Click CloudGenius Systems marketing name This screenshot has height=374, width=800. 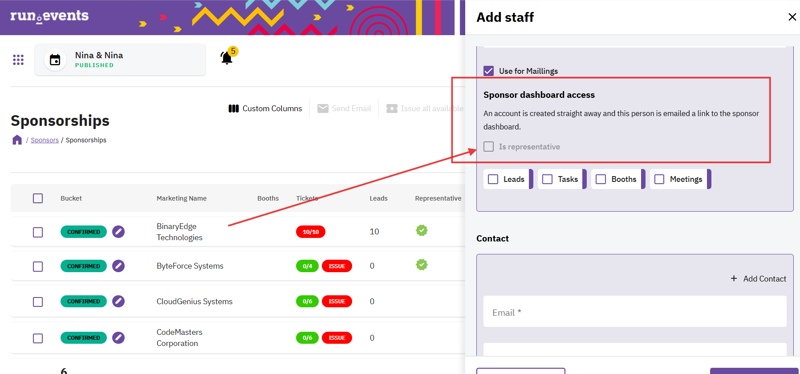194,301
